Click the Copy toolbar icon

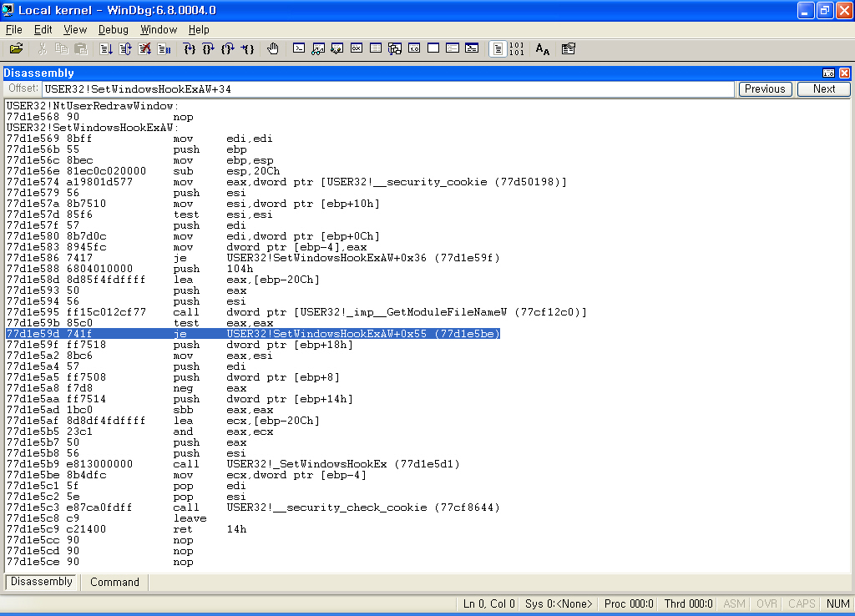pyautogui.click(x=61, y=49)
